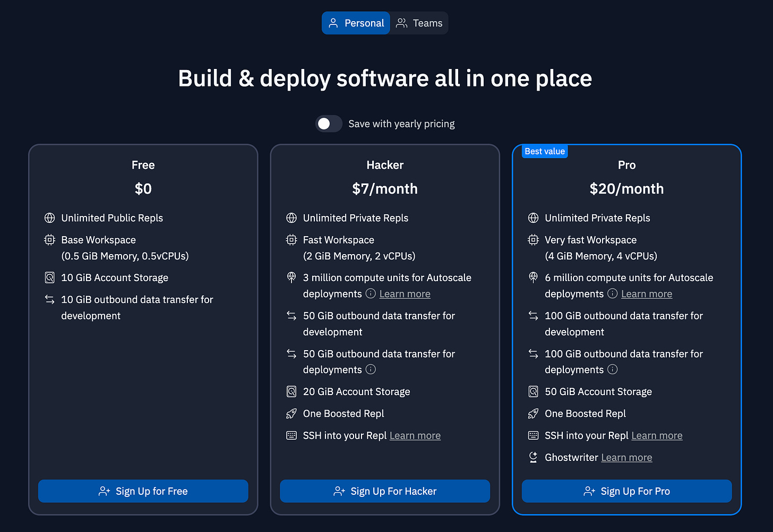Click info icon next to Pro autoscale deployments
The height and width of the screenshot is (532, 773).
click(x=612, y=293)
